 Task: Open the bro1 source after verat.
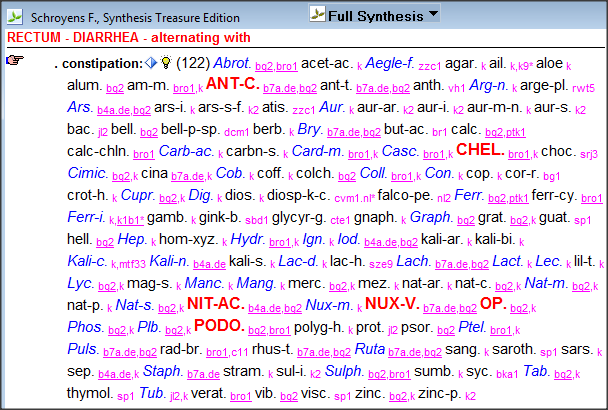[x=241, y=396]
